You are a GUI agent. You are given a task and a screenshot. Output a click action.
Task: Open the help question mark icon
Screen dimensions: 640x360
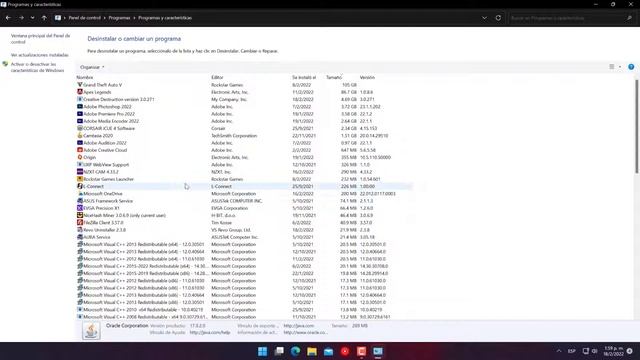click(x=631, y=67)
